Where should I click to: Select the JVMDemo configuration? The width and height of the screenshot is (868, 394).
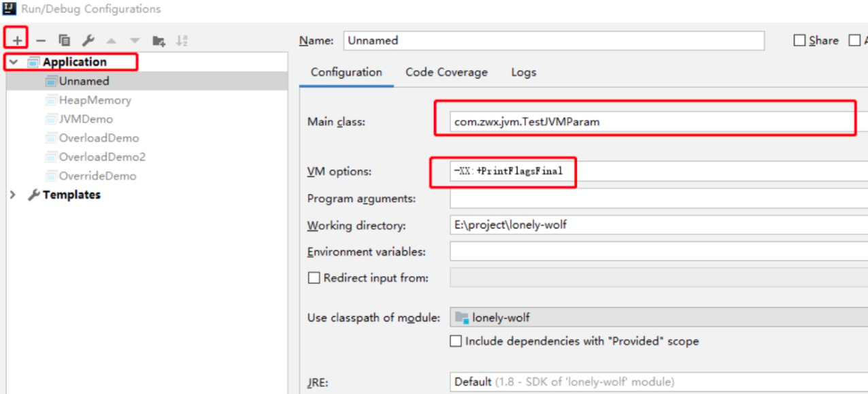147,119
